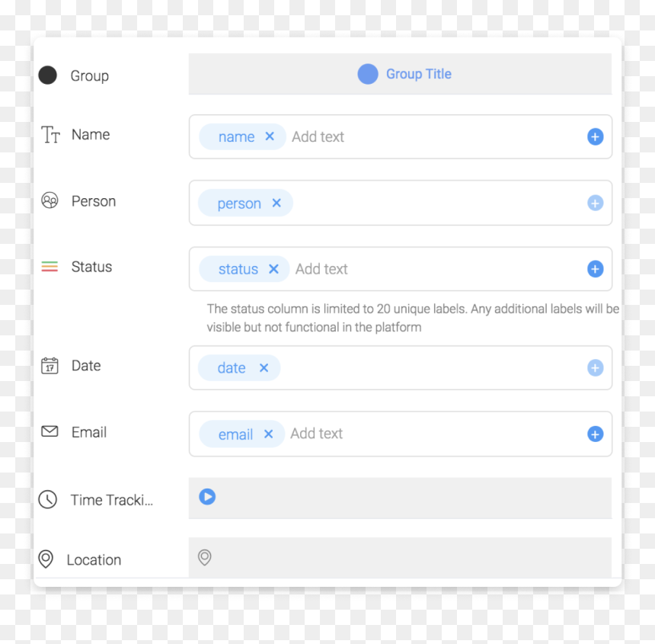Click plus button in Status field
This screenshot has height=644, width=655.
tap(596, 269)
